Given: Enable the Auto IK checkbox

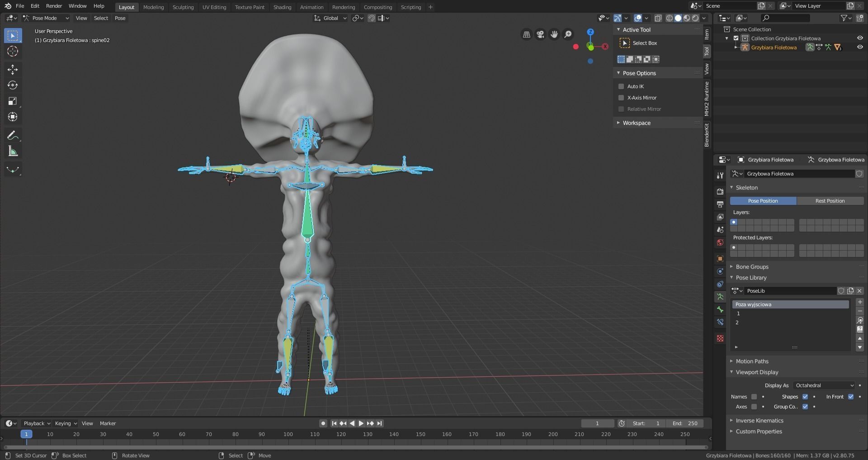Looking at the screenshot, I should pos(621,86).
